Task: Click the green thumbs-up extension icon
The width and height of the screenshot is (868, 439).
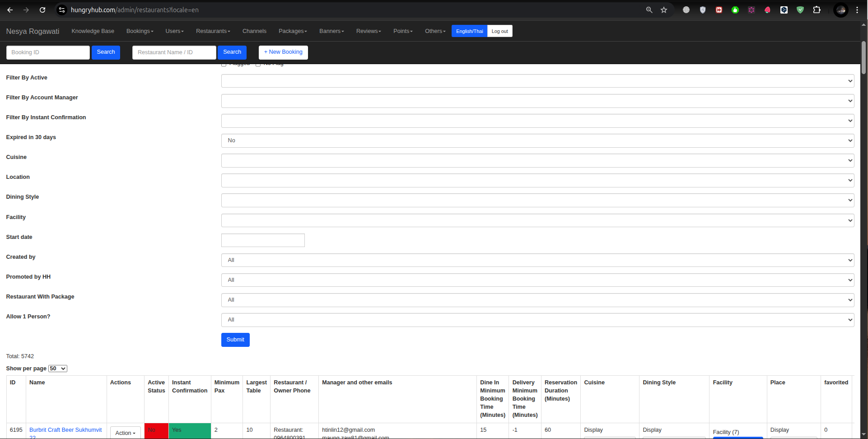Action: click(x=735, y=10)
